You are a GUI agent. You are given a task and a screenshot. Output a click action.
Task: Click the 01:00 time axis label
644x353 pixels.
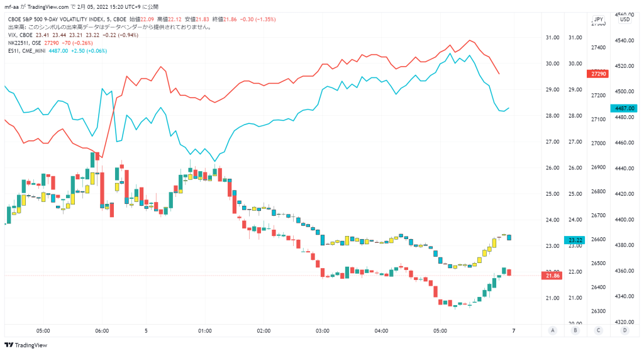tap(205, 331)
